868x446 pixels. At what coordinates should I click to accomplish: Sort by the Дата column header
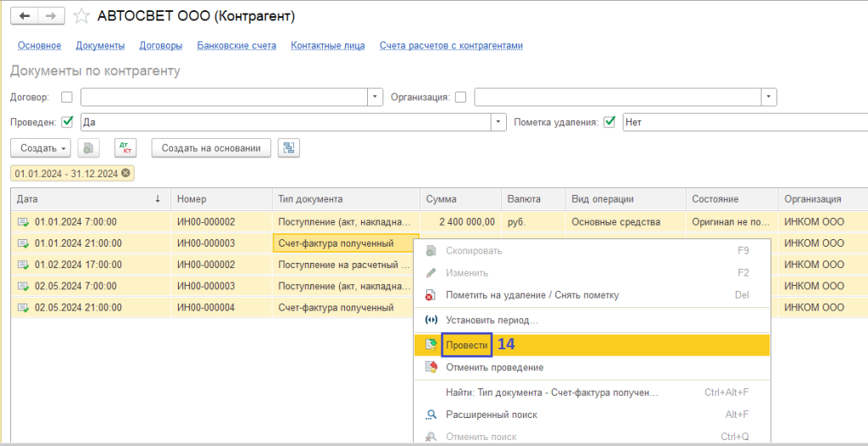85,199
